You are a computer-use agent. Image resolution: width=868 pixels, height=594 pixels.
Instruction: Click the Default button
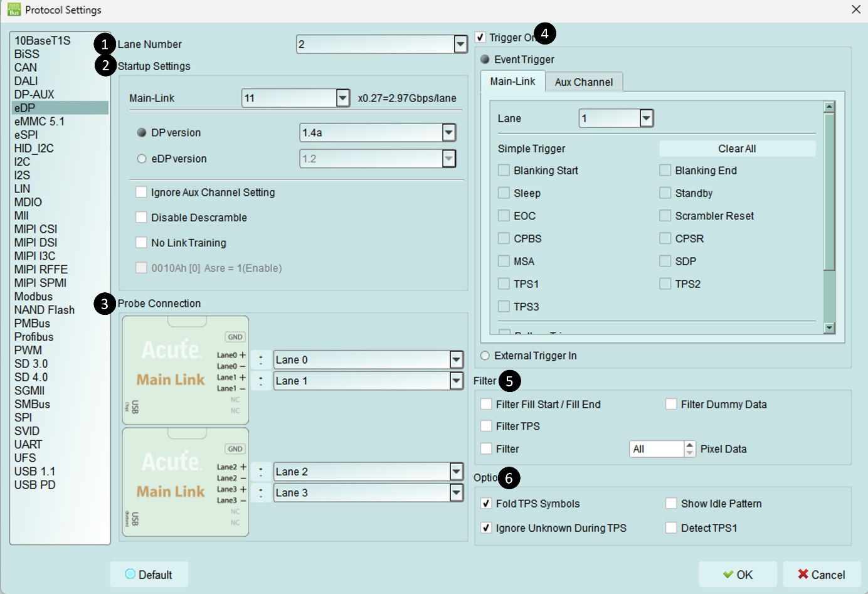(x=149, y=575)
